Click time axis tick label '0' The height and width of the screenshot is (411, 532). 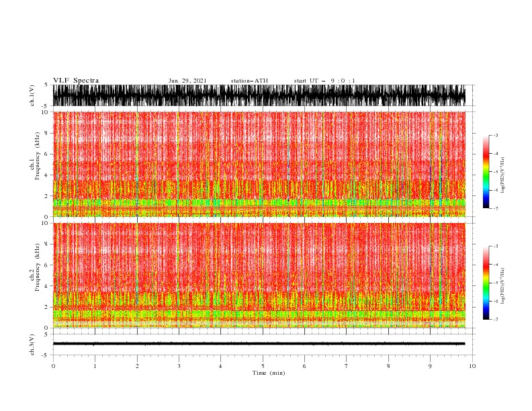(x=53, y=366)
